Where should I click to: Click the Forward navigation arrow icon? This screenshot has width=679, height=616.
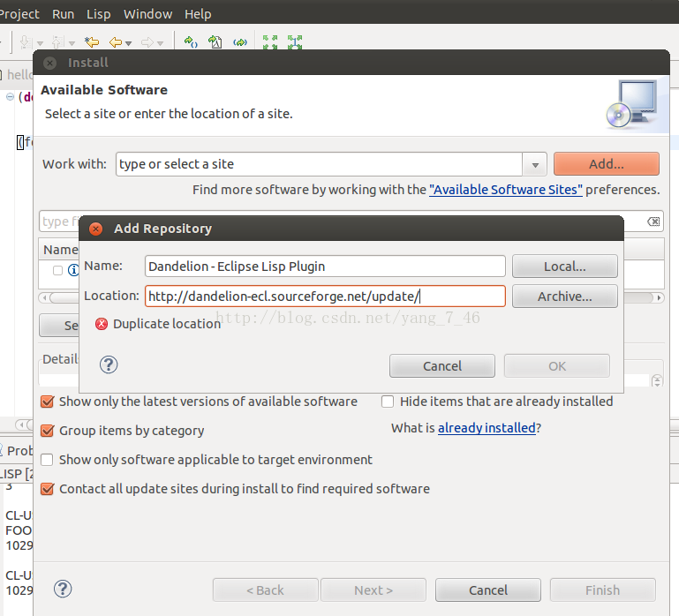147,42
